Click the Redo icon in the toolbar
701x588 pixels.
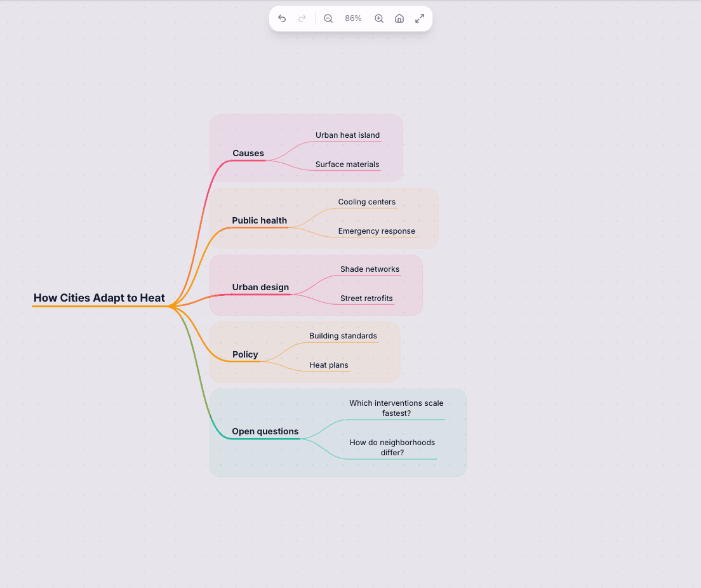[x=302, y=18]
